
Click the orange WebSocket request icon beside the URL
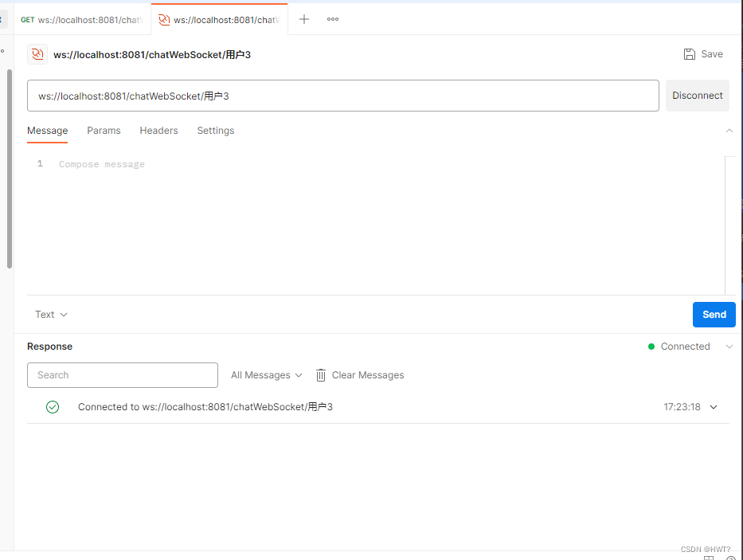coord(37,53)
